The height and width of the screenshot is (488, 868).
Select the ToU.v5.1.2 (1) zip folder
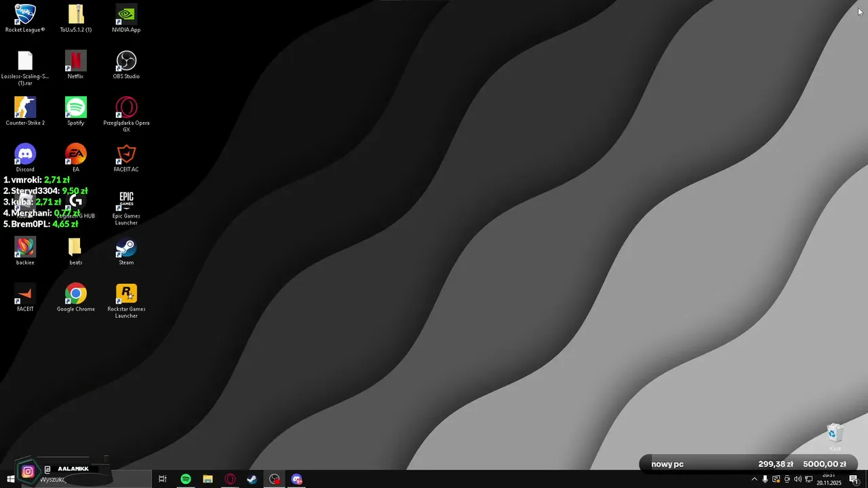point(76,18)
